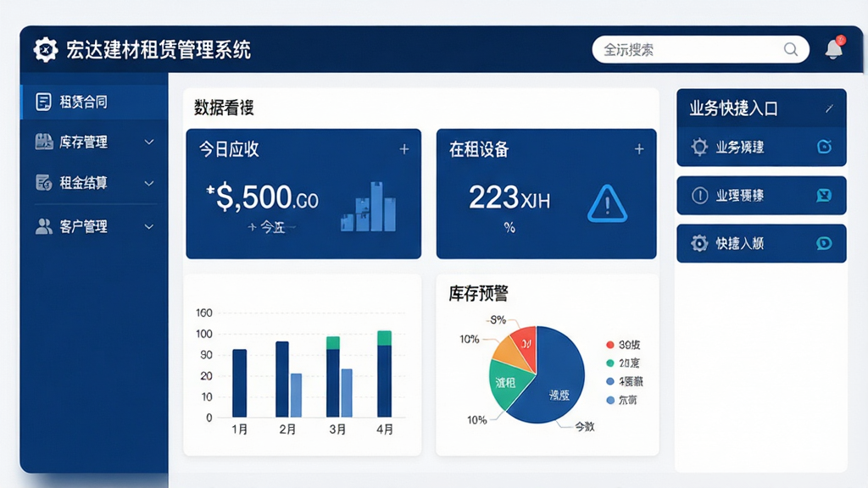Click the people icon next to 客户管理

tap(44, 226)
